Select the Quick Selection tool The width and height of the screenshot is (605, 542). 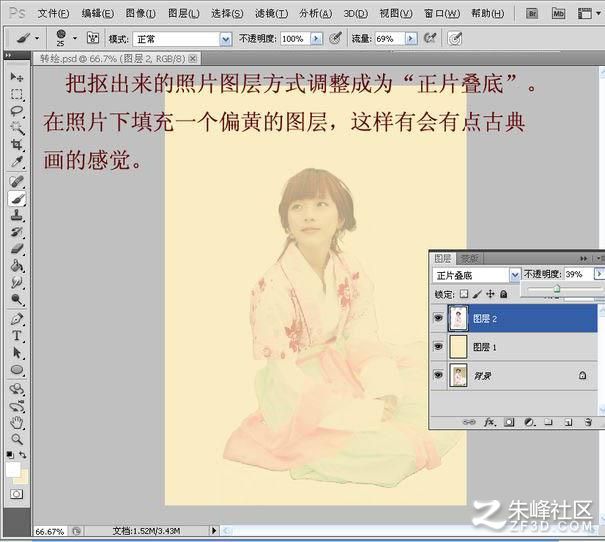17,128
